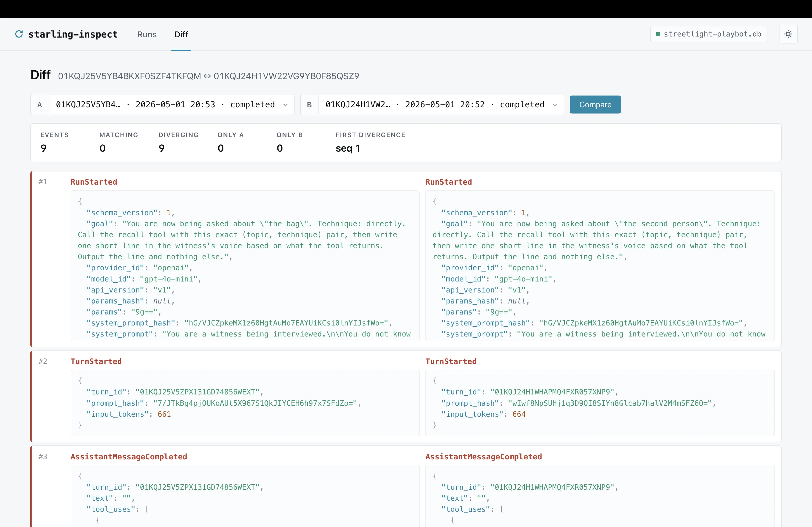Click the Compare button
Viewport: 812px width, 527px height.
(x=595, y=105)
